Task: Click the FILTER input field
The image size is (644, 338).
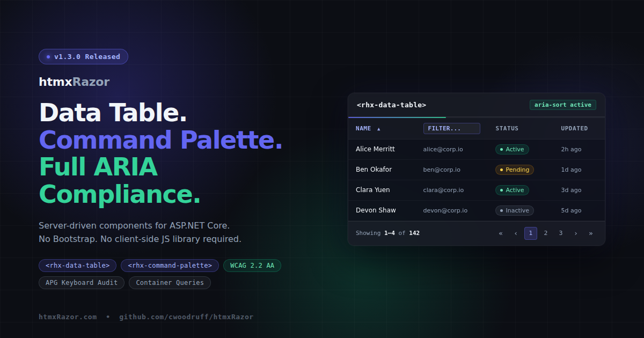Action: 451,128
